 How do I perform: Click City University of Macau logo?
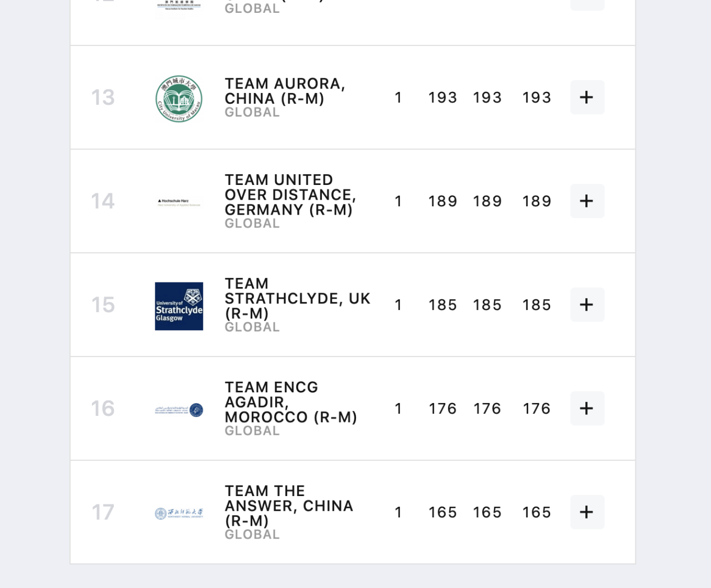pyautogui.click(x=179, y=99)
